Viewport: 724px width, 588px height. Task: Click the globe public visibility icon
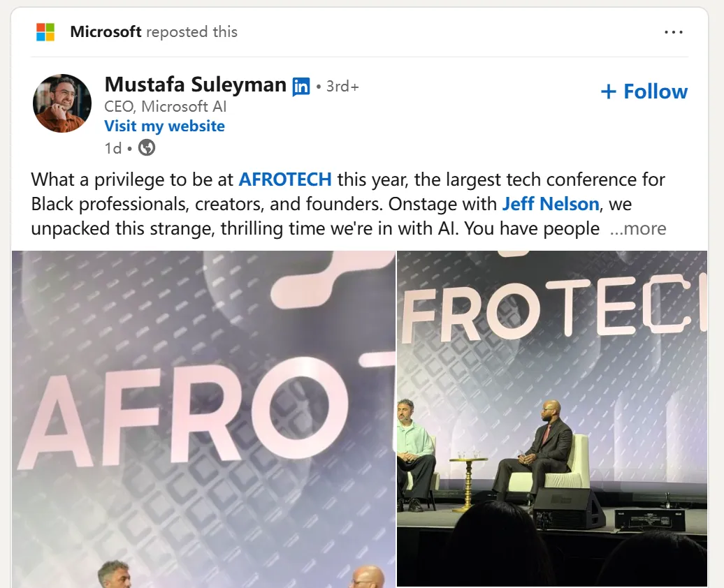click(x=147, y=147)
